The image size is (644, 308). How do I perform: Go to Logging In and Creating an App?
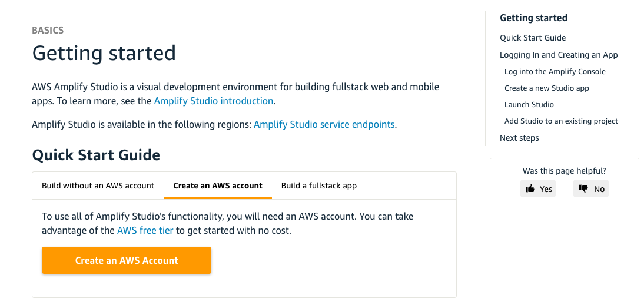559,55
